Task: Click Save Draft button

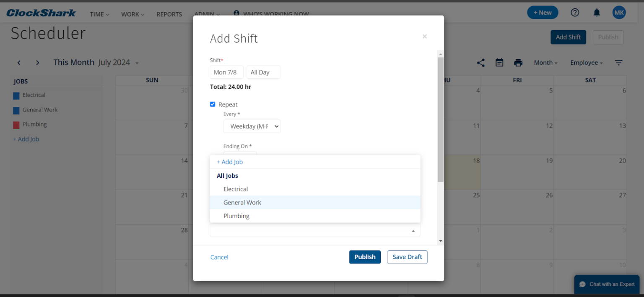Action: click(407, 257)
